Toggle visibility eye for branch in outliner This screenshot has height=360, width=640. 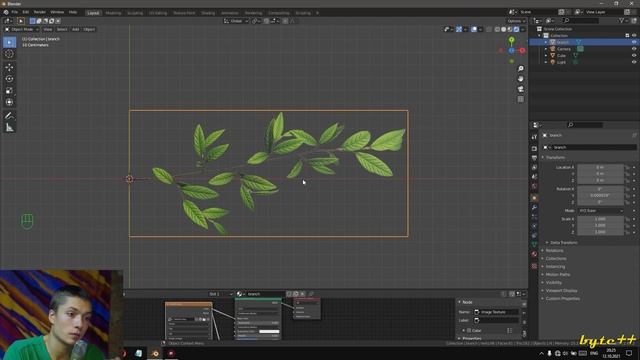(634, 42)
